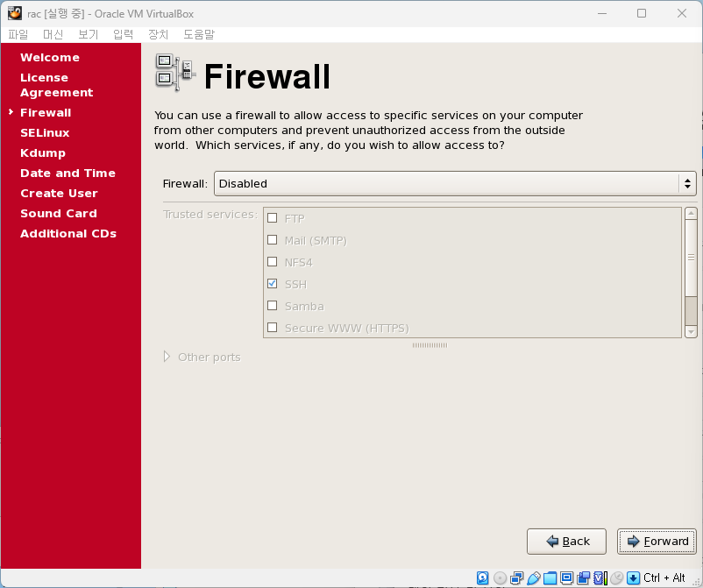Viewport: 703px width, 588px height.
Task: Check the Mail (SMTP) service box
Action: click(272, 240)
